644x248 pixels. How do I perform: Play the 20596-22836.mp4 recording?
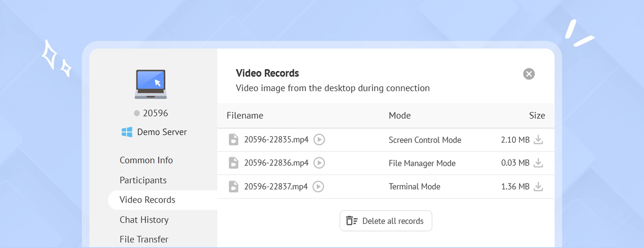319,163
